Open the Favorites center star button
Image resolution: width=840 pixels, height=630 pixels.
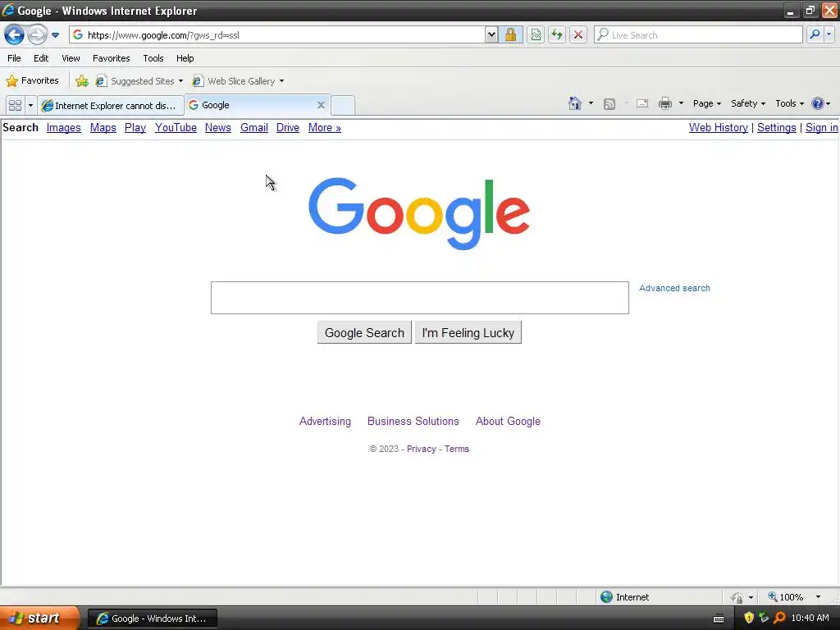tap(32, 81)
